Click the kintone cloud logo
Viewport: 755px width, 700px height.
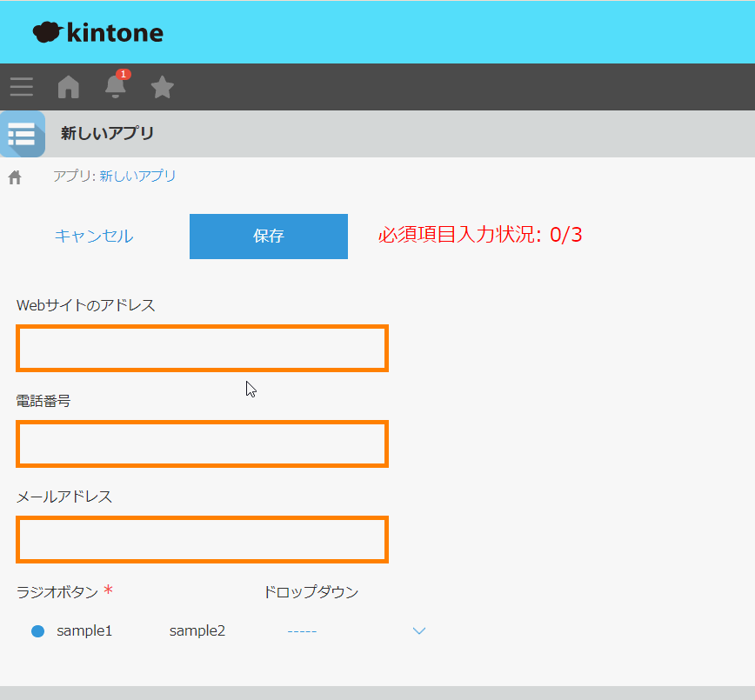48,33
